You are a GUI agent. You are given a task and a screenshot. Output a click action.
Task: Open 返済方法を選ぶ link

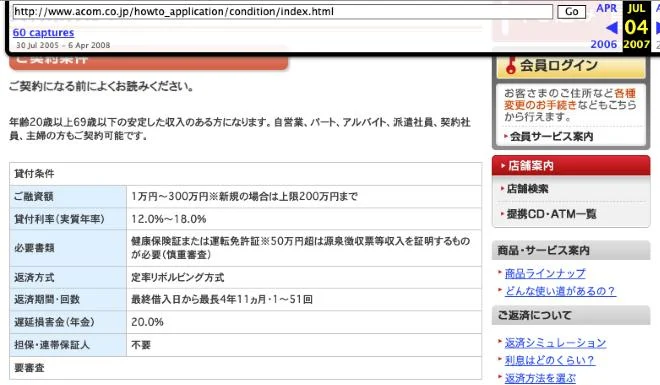[540, 378]
